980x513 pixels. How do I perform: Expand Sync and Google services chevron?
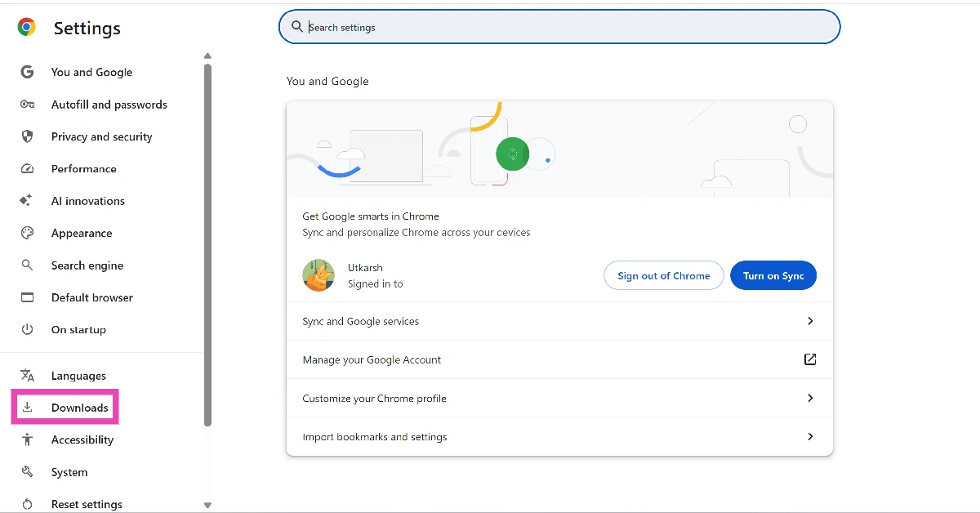tap(809, 321)
